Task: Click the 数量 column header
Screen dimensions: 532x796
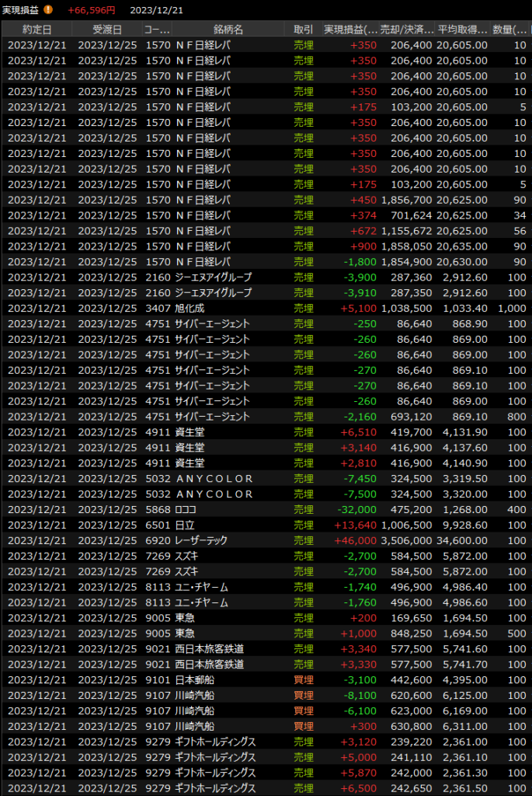Action: click(508, 30)
